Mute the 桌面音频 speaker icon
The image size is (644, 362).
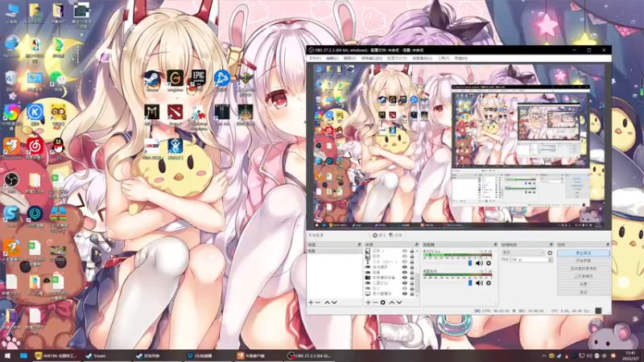479,283
